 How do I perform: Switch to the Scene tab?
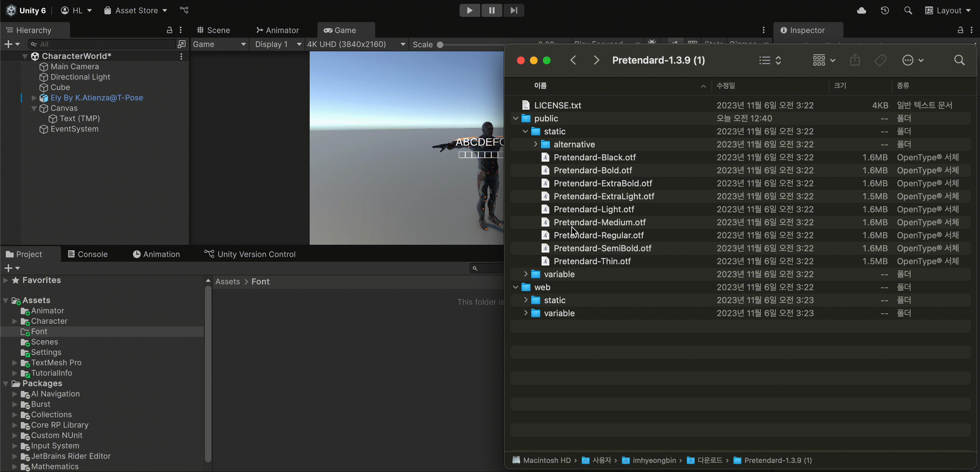tap(213, 30)
